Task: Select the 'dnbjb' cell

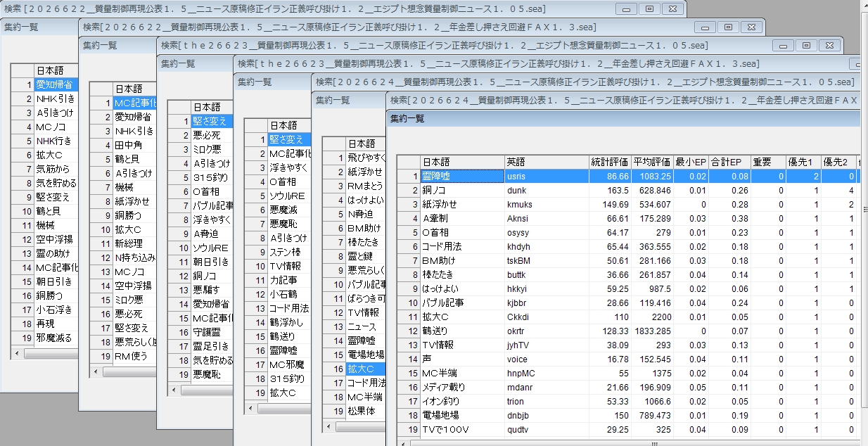Action: click(x=546, y=416)
